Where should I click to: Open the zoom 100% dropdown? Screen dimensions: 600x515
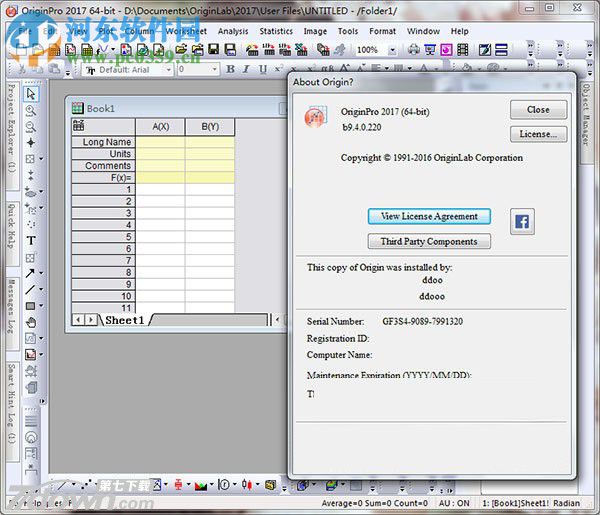392,50
